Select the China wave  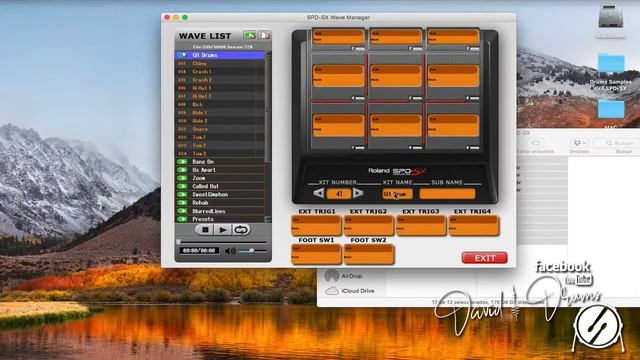click(x=220, y=63)
